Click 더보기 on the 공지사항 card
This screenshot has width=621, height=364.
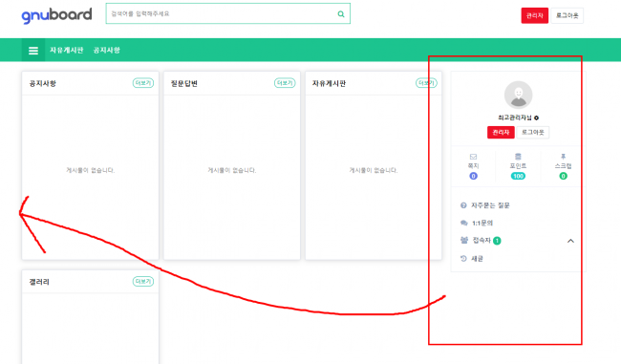[x=143, y=83]
